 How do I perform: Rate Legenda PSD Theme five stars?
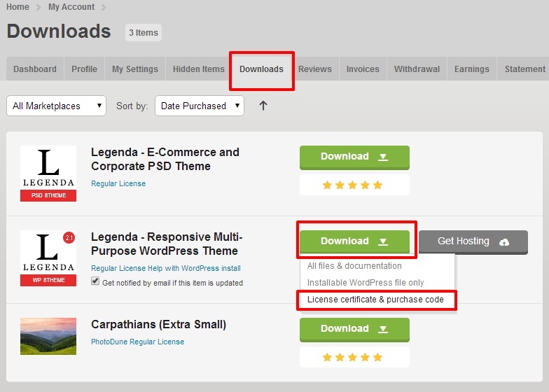point(377,185)
